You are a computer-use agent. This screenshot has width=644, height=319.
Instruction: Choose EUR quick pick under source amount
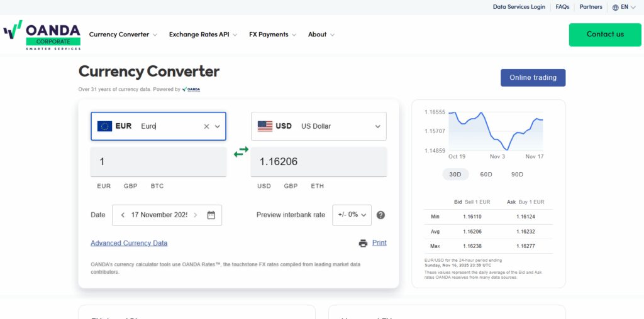tap(104, 186)
